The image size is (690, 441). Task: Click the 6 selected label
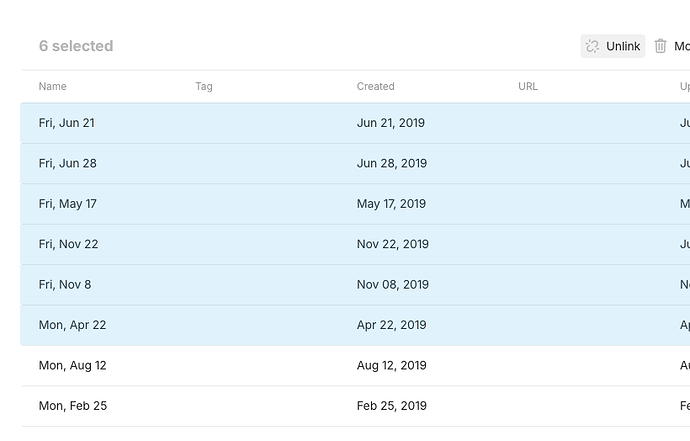[76, 46]
